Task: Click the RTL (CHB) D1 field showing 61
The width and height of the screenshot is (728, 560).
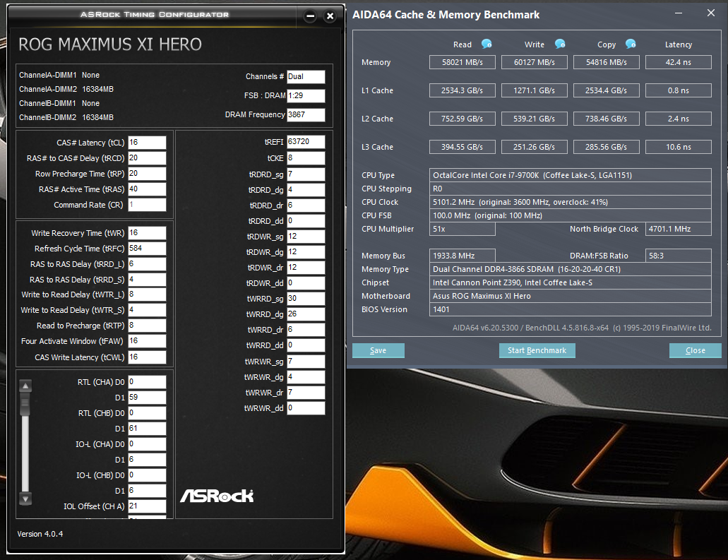Action: [x=147, y=429]
